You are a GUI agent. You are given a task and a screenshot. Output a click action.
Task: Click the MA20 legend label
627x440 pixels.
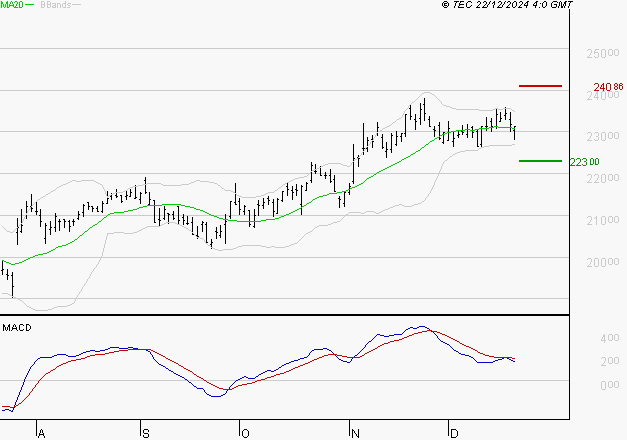coord(12,5)
